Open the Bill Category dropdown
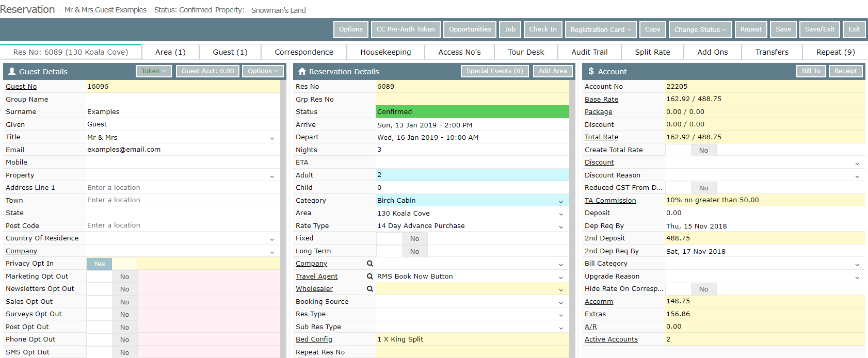This screenshot has height=358, width=868. (857, 265)
